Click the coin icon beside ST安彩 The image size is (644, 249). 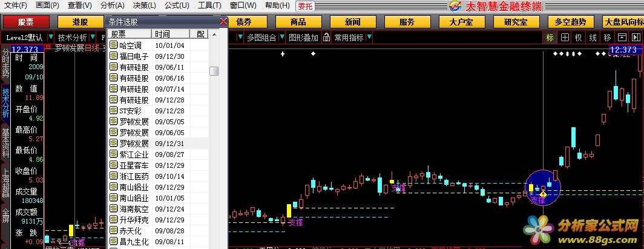114,110
